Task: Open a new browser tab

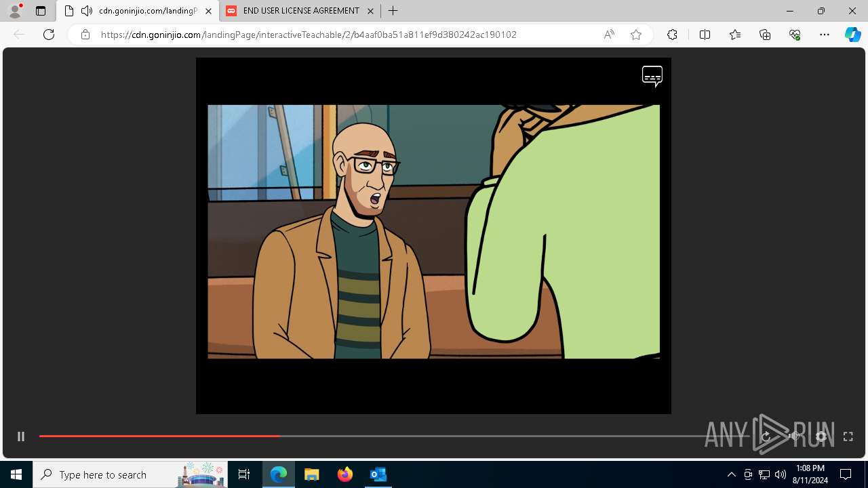Action: tap(393, 11)
